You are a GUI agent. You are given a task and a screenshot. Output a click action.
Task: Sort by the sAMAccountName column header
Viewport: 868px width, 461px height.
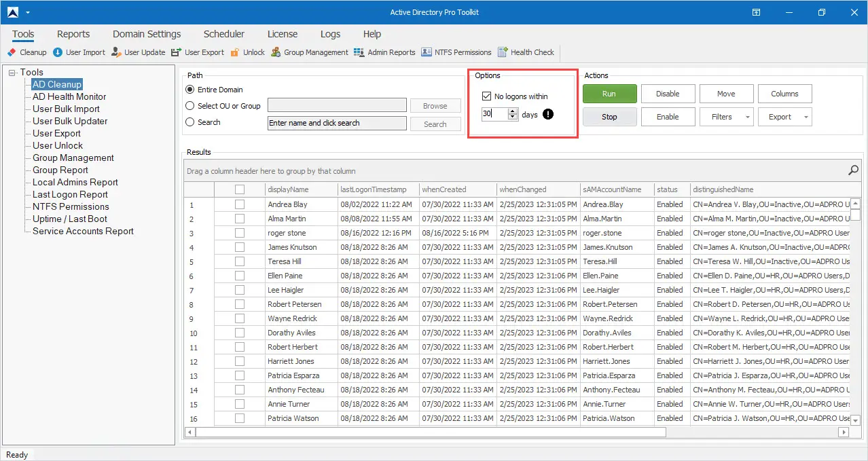[616, 189]
